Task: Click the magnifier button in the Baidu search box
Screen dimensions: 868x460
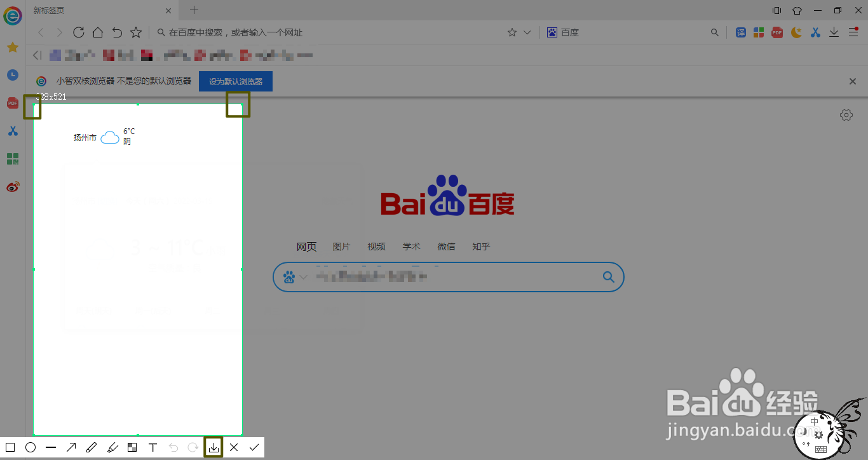Action: point(609,277)
